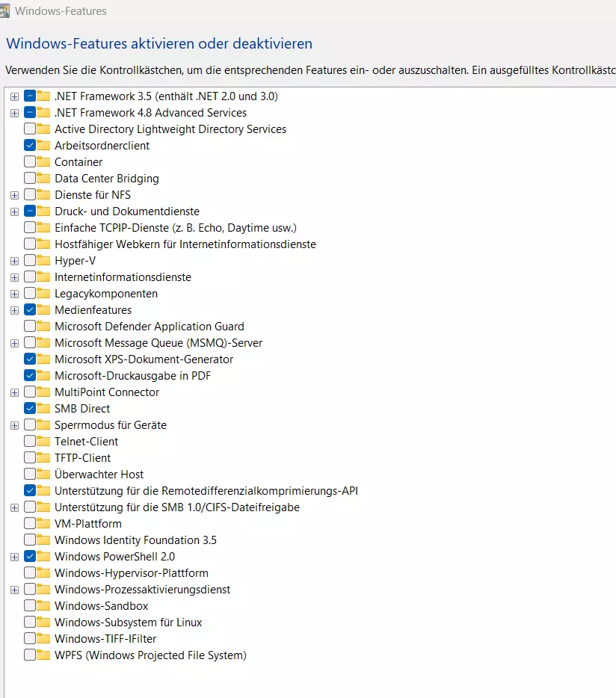Click the Windows-Features title bar icon
This screenshot has height=698, width=616.
pos(4,11)
